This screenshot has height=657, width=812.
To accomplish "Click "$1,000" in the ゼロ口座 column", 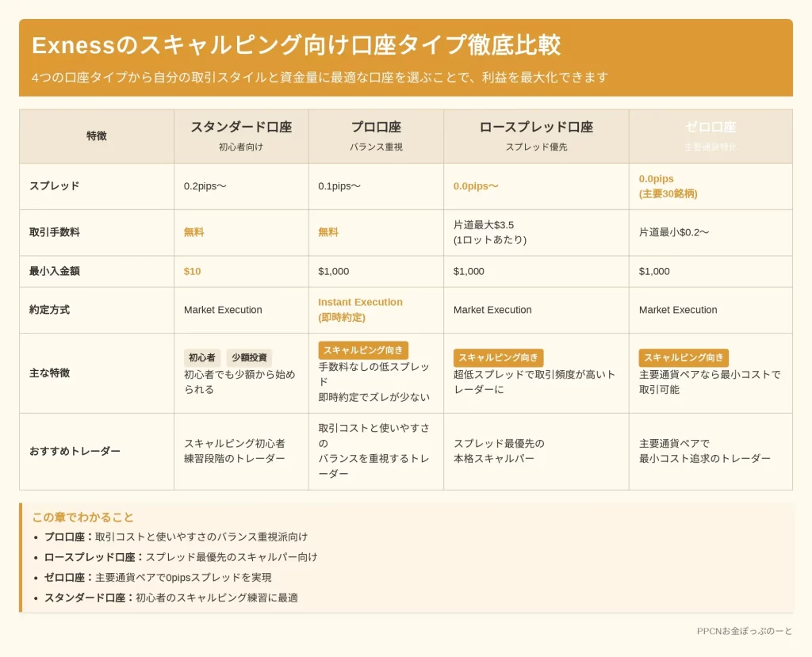I will [654, 271].
